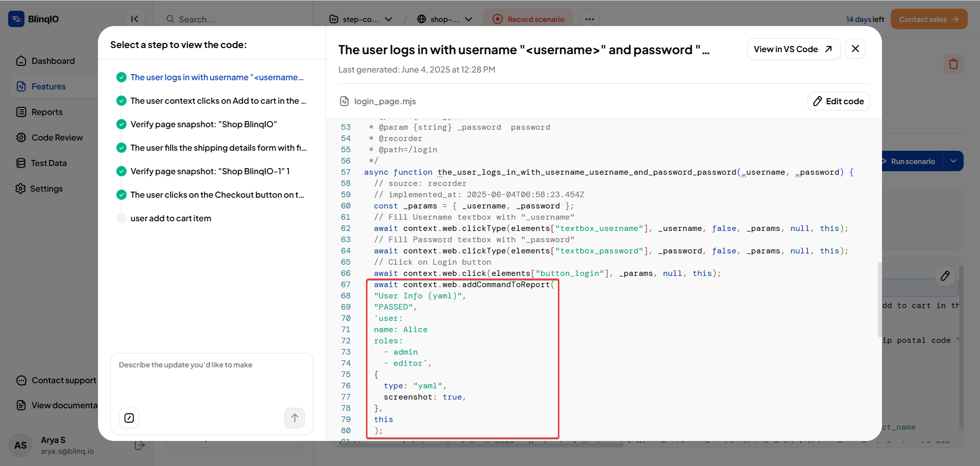This screenshot has width=980, height=466.
Task: Open Settings from the sidebar
Action: point(46,189)
